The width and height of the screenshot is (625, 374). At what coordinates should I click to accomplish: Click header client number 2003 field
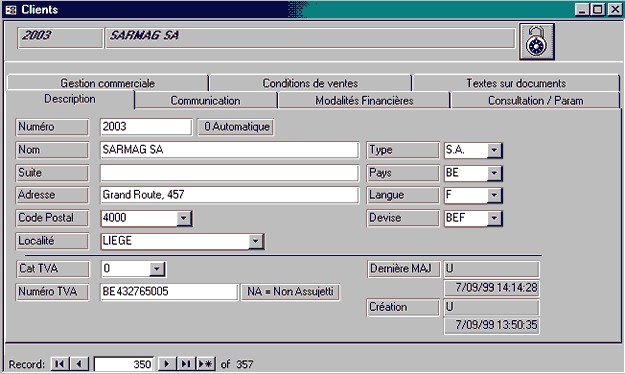[x=60, y=38]
